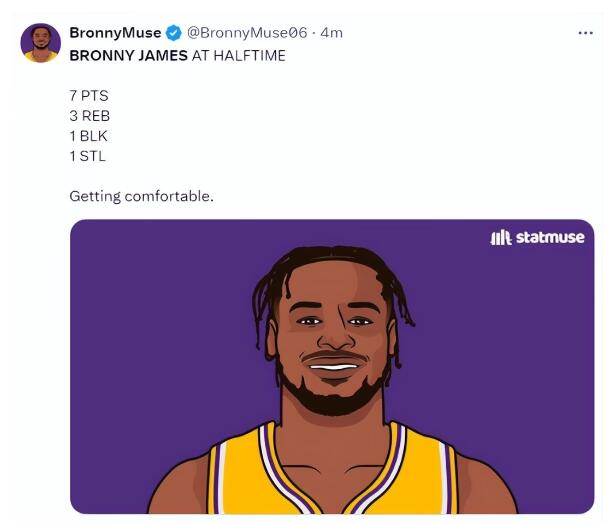The height and width of the screenshot is (522, 613).
Task: Click the statmuse bar-chart logo icon
Action: click(500, 237)
